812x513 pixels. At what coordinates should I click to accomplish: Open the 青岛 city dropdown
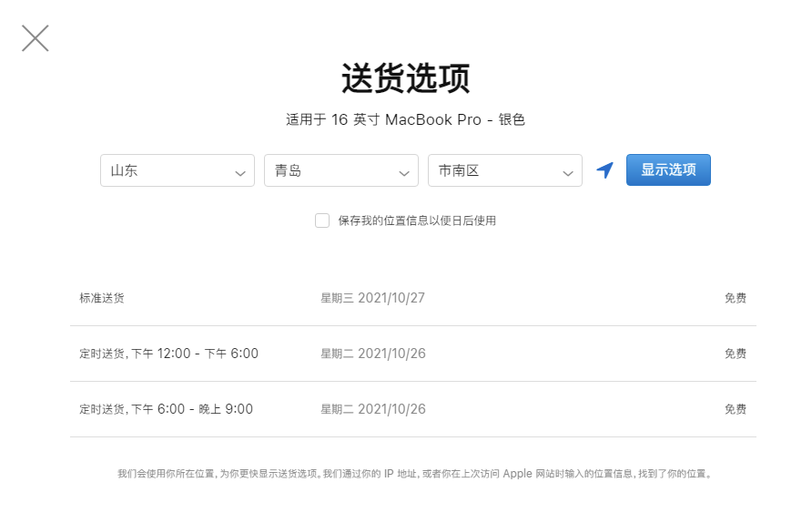pos(341,170)
